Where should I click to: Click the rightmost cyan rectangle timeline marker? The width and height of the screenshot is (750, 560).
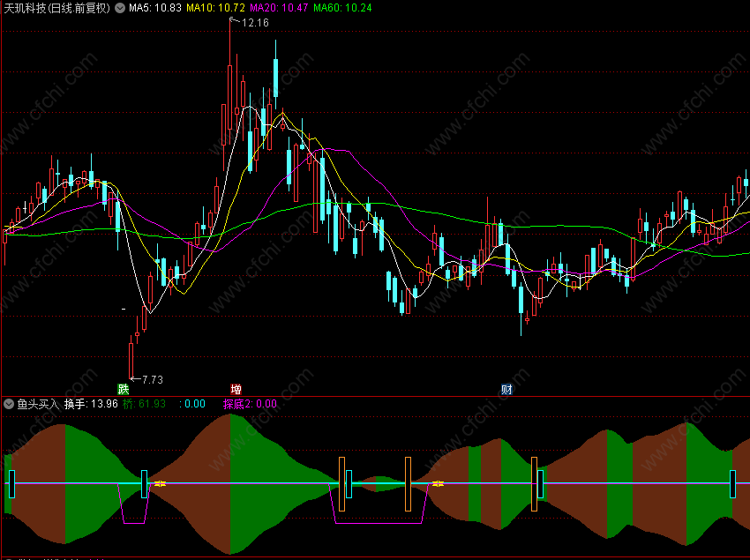click(732, 484)
